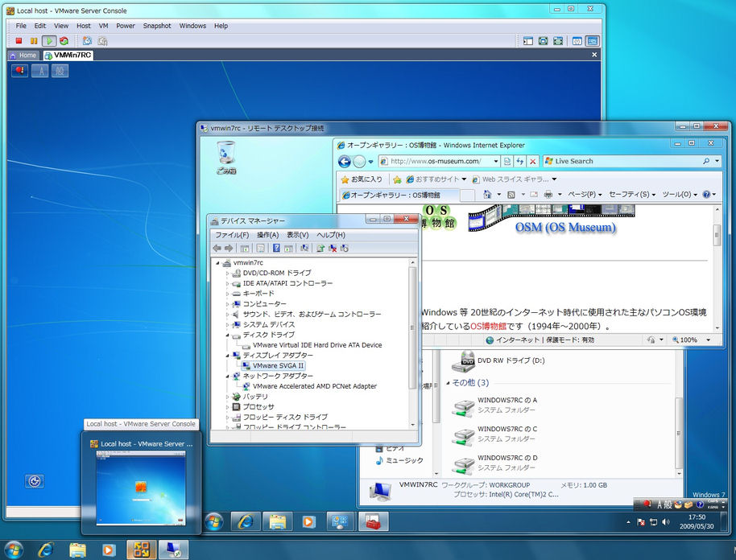Click the vmwin7rc root node
The height and width of the screenshot is (560, 736).
coord(248,262)
